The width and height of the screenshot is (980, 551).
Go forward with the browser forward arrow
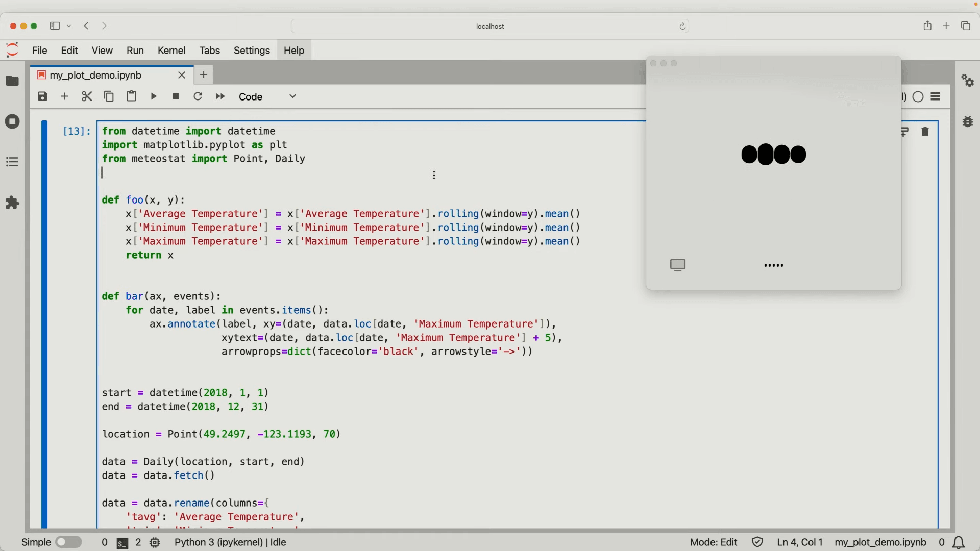105,26
